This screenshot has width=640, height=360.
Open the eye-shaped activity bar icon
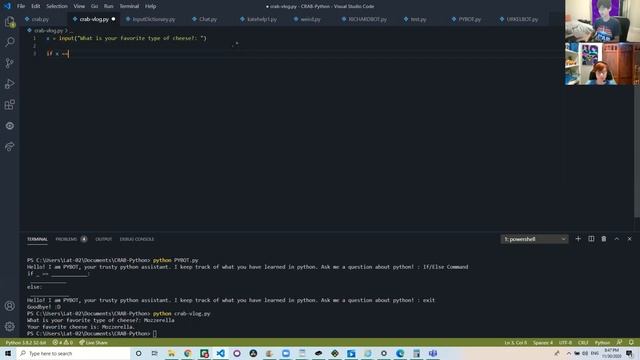(10, 126)
